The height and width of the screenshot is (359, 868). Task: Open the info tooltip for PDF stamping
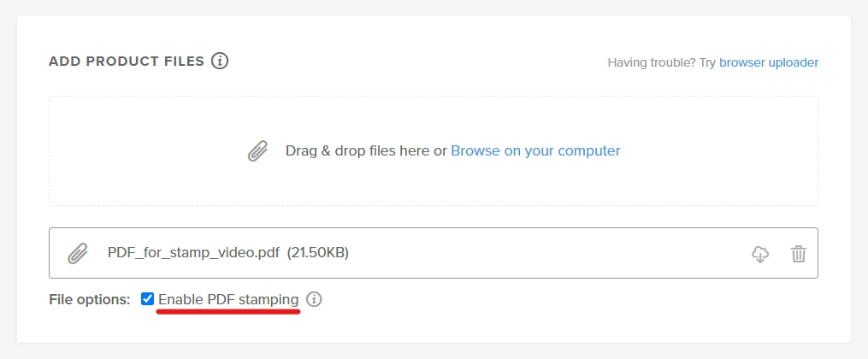click(x=314, y=300)
